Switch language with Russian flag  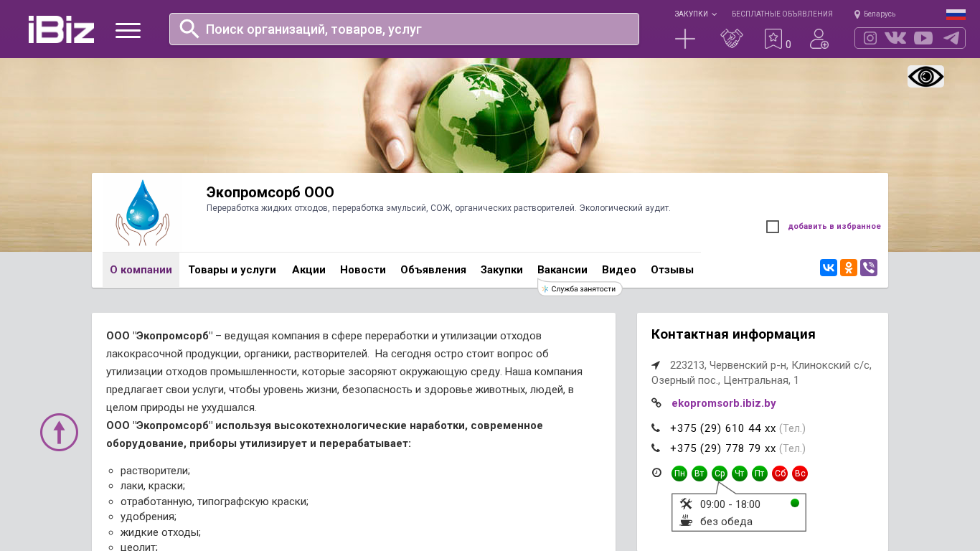pos(956,14)
